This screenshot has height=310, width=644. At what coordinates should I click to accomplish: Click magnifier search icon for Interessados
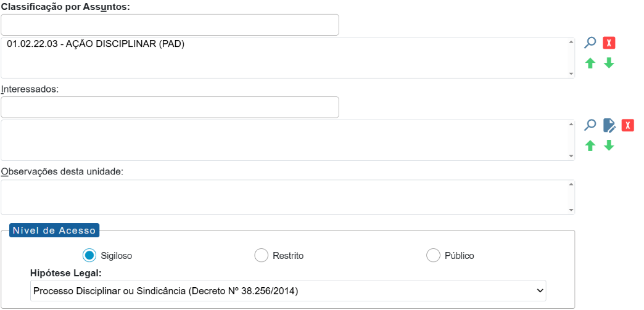click(590, 126)
